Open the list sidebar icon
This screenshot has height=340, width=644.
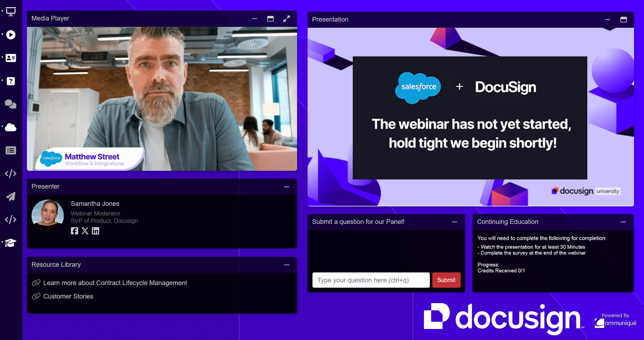click(11, 150)
